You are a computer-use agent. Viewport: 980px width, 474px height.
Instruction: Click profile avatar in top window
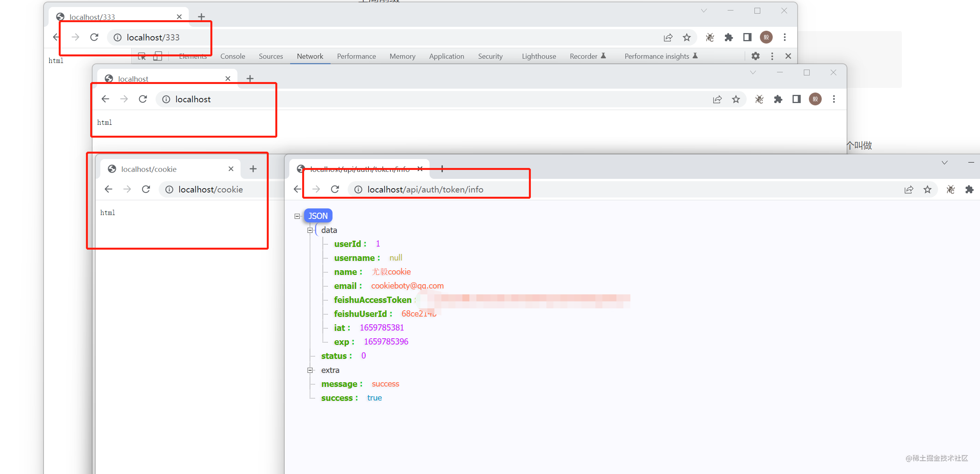pyautogui.click(x=766, y=37)
